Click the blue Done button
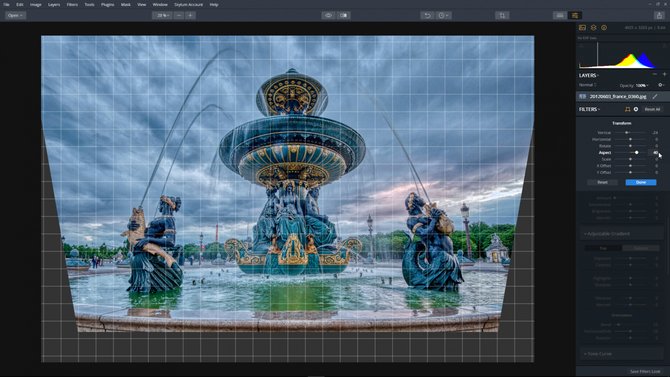This screenshot has height=377, width=670. pyautogui.click(x=641, y=183)
